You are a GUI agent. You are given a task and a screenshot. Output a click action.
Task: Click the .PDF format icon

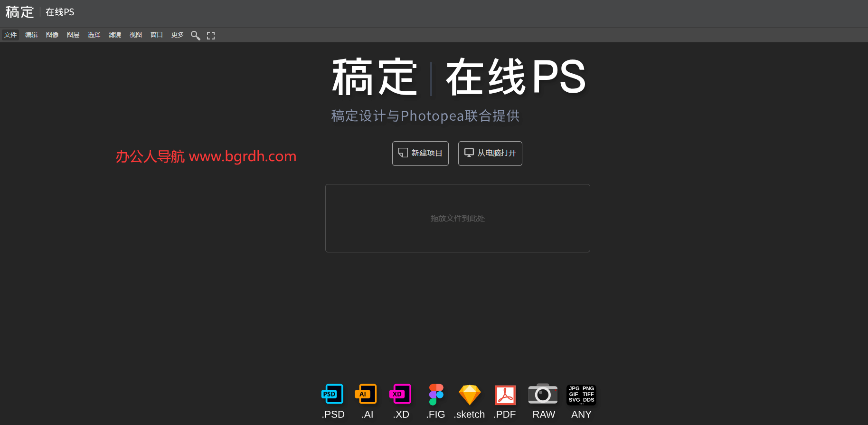click(505, 395)
